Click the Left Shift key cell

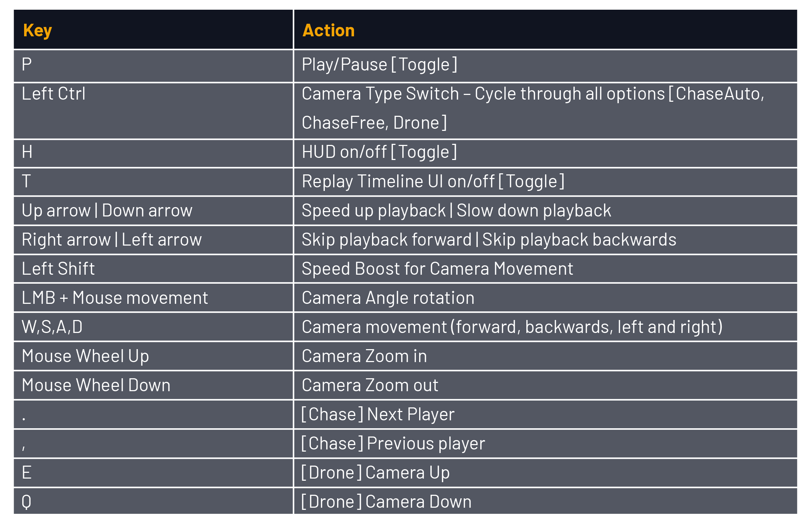point(58,269)
